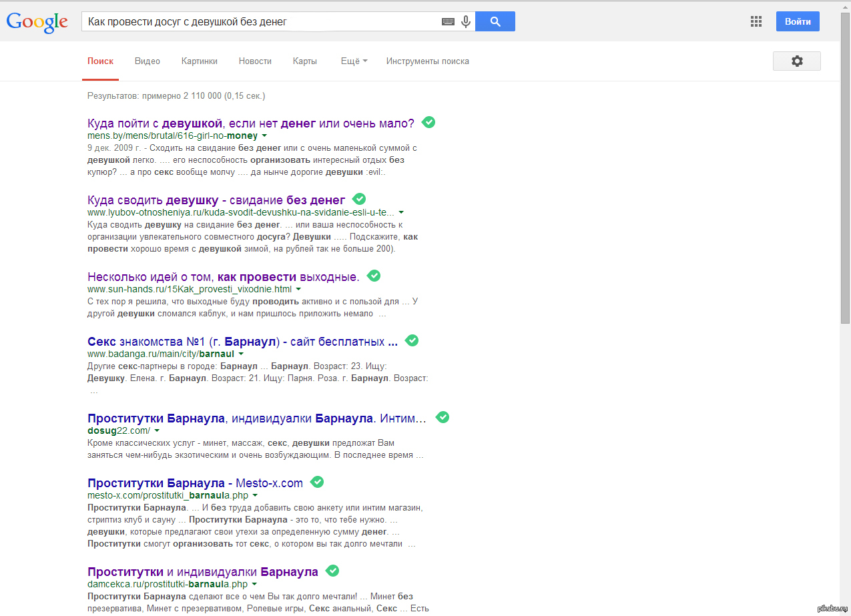Click the Google logo
851x616 pixels.
pos(37,21)
